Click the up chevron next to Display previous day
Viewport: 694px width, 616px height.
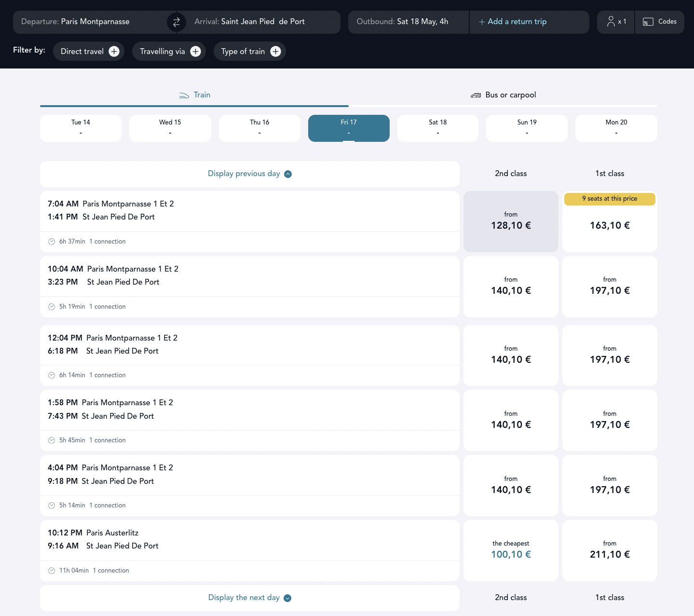click(288, 174)
